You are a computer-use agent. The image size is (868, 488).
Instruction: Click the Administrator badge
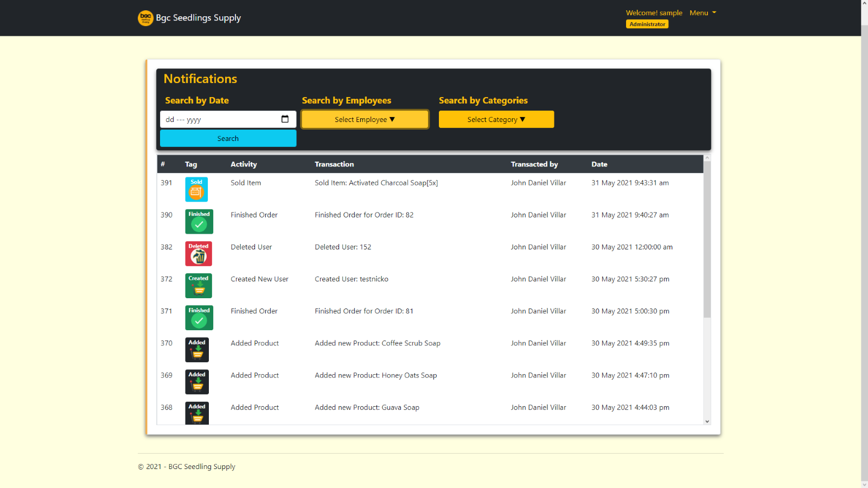click(647, 24)
